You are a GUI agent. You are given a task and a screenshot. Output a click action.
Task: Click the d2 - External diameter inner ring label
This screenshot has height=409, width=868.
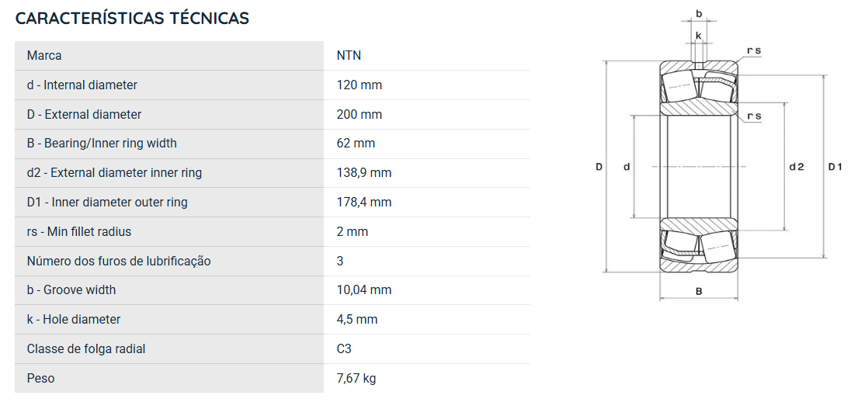pyautogui.click(x=115, y=172)
